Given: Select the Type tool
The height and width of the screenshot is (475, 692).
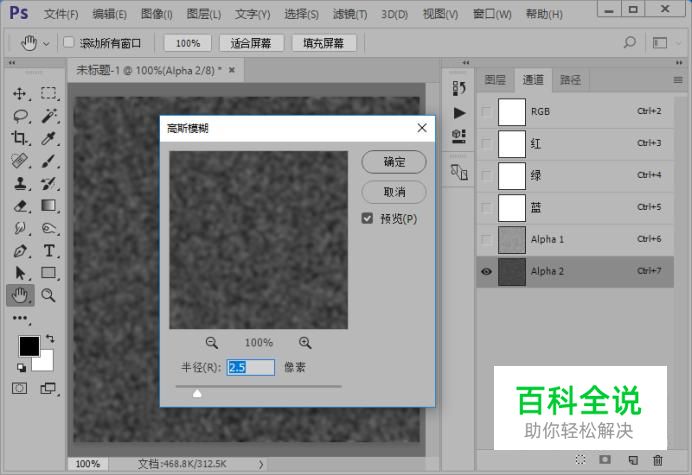Looking at the screenshot, I should (49, 250).
